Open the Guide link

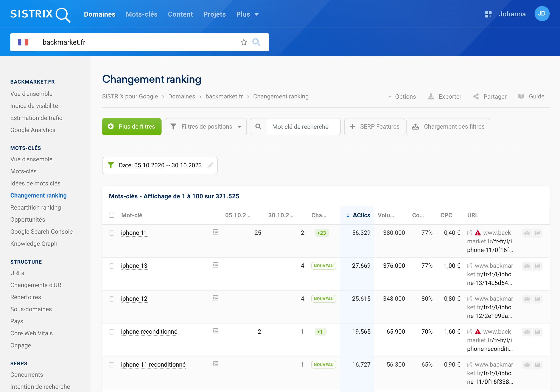tap(532, 96)
